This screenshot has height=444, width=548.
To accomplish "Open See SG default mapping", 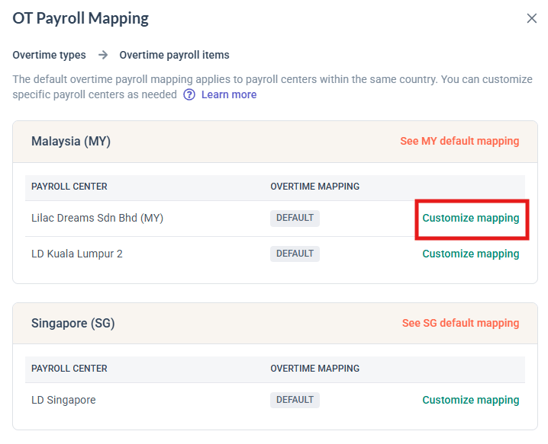I will [x=460, y=323].
